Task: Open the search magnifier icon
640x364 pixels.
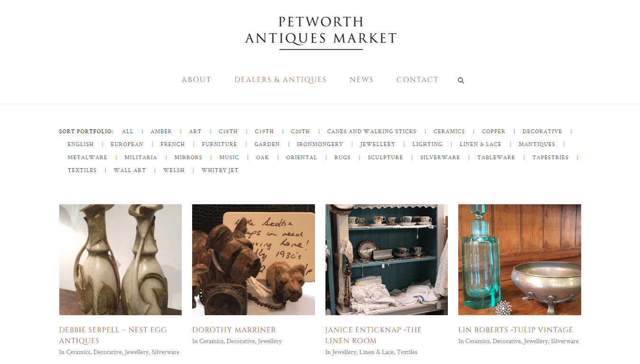Action: pos(461,81)
